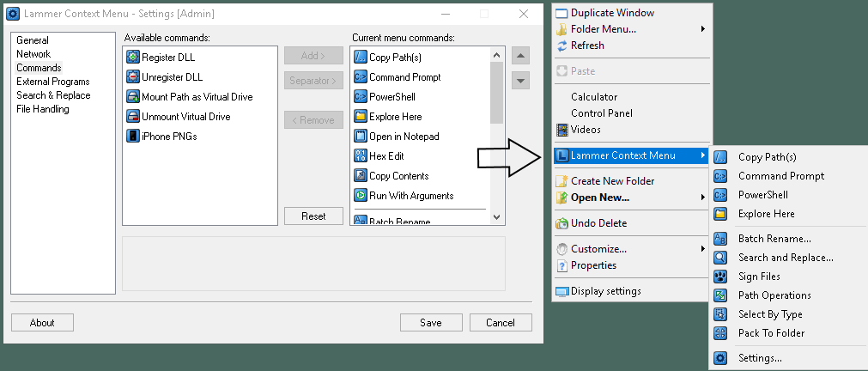Cancel the settings dialog
868x371 pixels.
501,323
